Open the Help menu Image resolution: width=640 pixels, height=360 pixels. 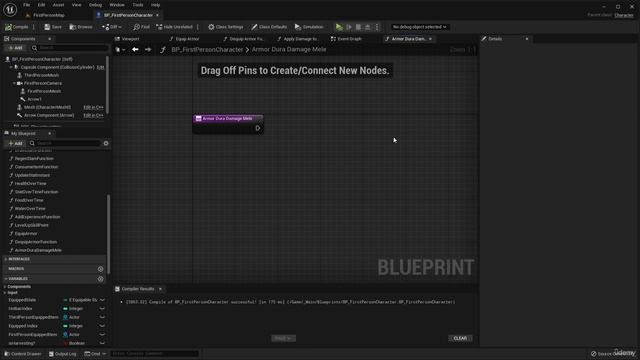[156, 5]
